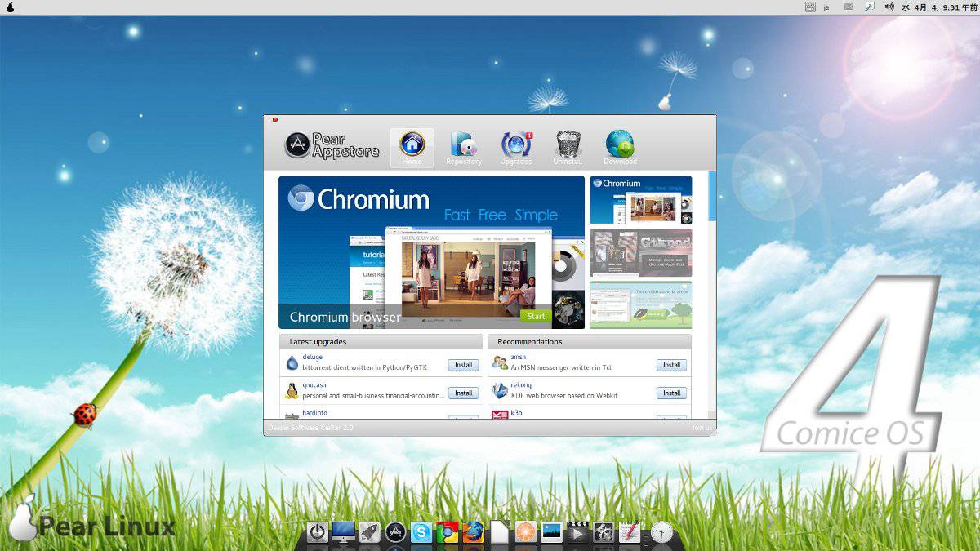The width and height of the screenshot is (980, 551).
Task: Close the Pear Appstore window red button
Action: pyautogui.click(x=275, y=120)
